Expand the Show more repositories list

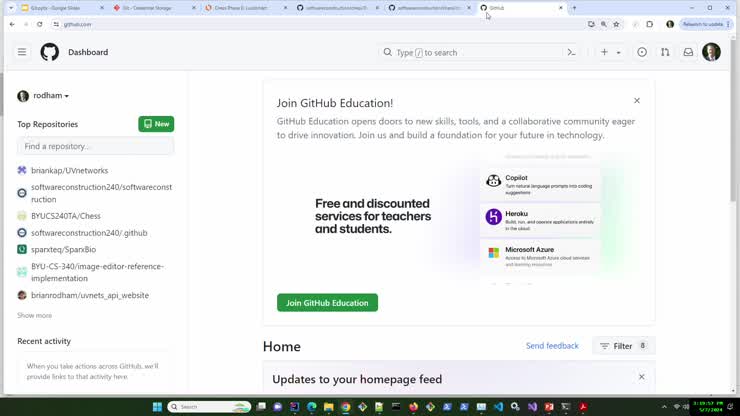click(x=34, y=315)
